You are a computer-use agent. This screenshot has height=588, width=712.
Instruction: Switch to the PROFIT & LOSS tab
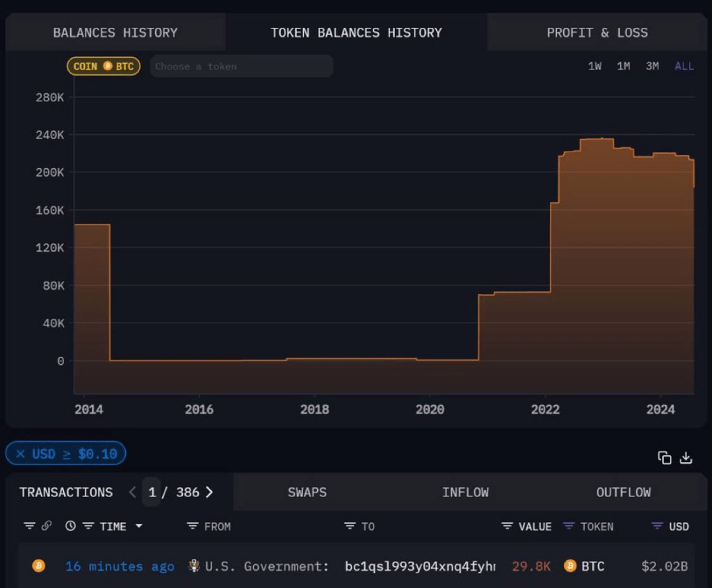[x=597, y=33]
